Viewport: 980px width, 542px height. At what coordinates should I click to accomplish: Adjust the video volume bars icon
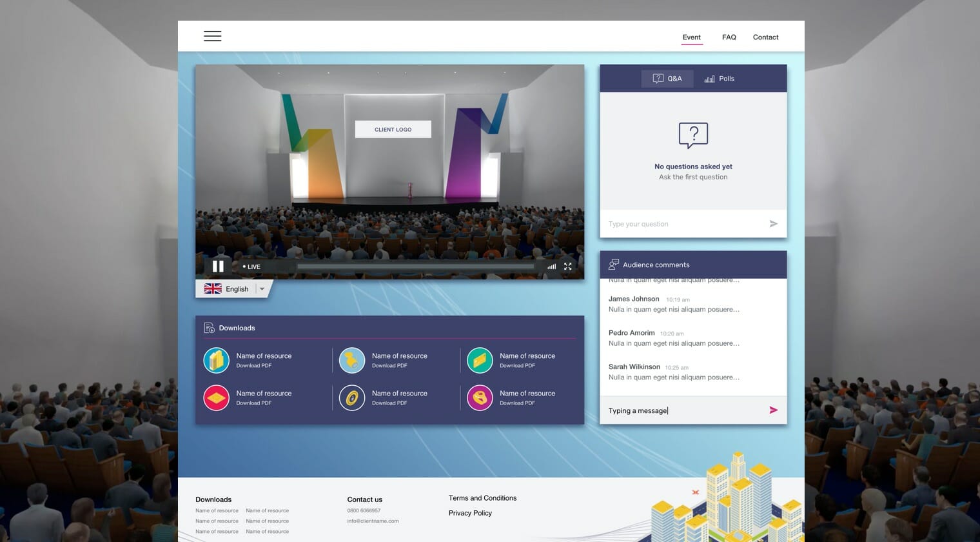click(x=551, y=266)
